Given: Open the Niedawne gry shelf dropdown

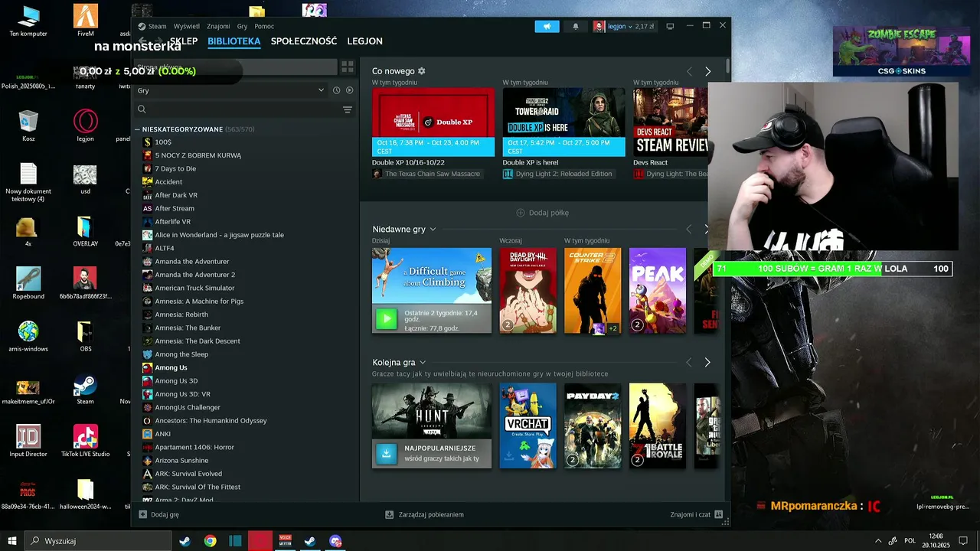Looking at the screenshot, I should pyautogui.click(x=433, y=230).
